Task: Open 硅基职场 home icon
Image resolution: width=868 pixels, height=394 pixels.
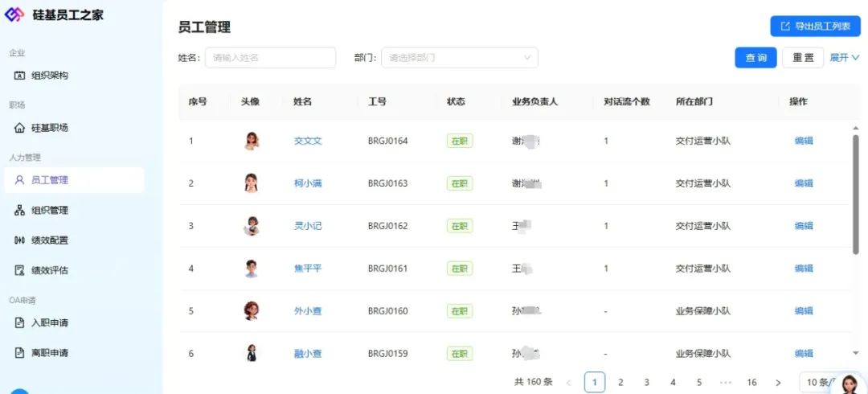Action: pos(20,128)
